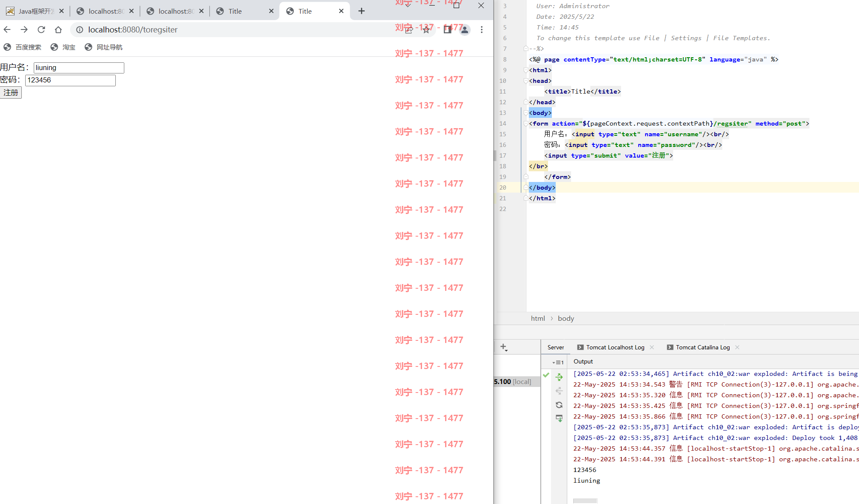859x504 pixels.
Task: Open 淘宝 bookmark
Action: [63, 47]
